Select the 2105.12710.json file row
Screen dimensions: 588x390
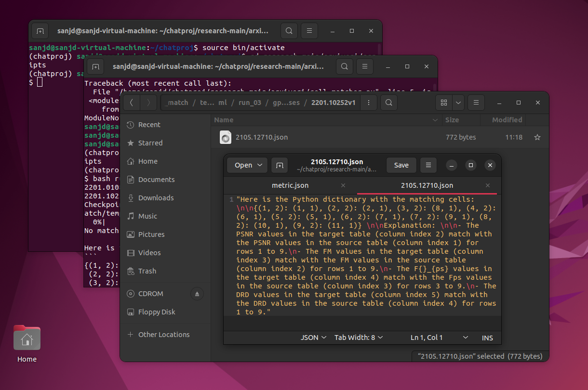tap(380, 137)
